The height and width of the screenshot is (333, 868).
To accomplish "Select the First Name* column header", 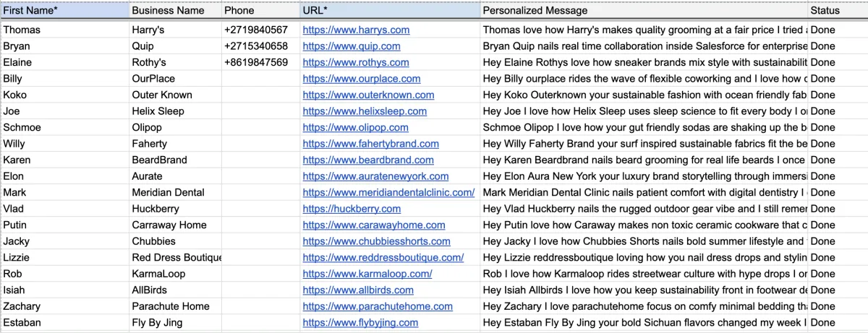I will [64, 11].
